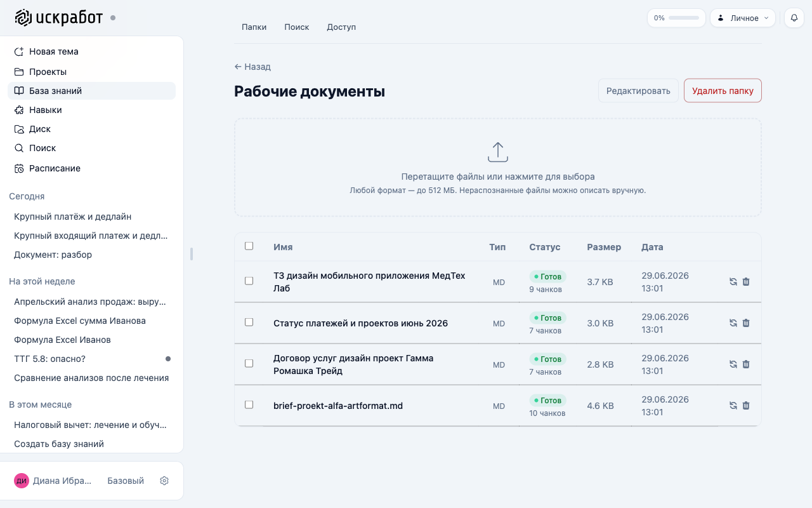Switch to the Папки tab
812x508 pixels.
click(x=254, y=27)
